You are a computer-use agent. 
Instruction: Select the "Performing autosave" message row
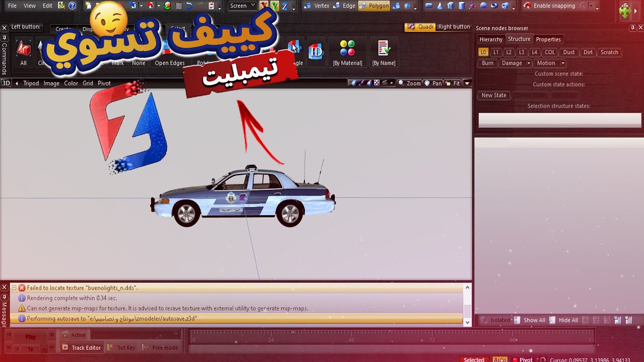236,319
